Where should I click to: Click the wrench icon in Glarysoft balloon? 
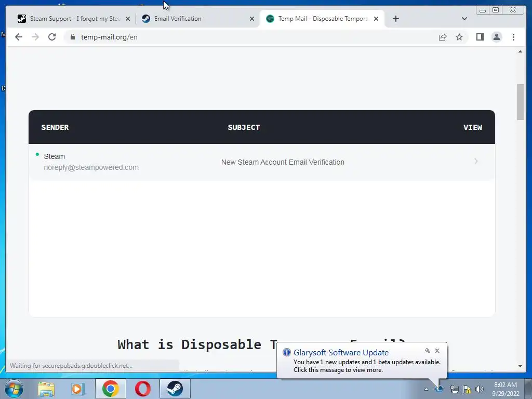pyautogui.click(x=428, y=351)
